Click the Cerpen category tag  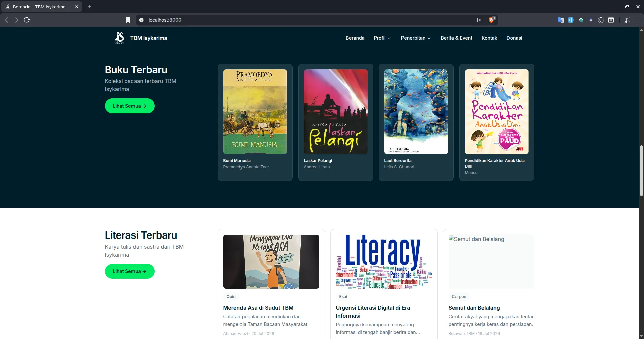pos(459,297)
